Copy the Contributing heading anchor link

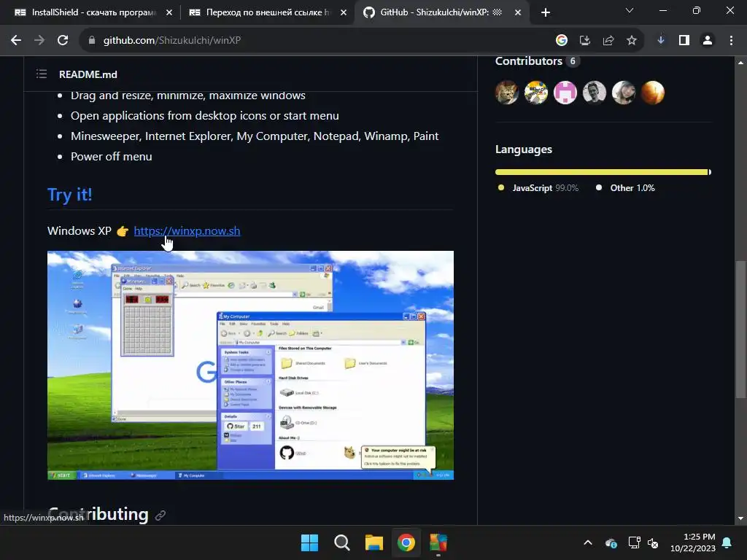pos(160,516)
